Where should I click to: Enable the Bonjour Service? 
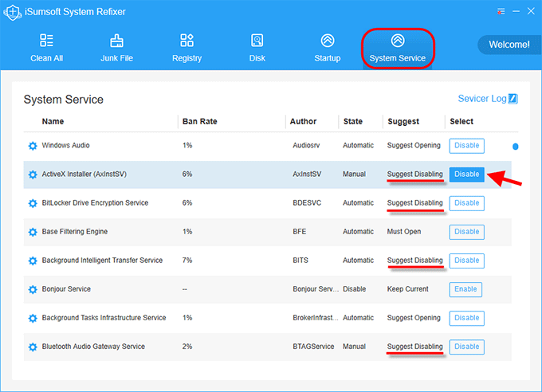coord(465,289)
